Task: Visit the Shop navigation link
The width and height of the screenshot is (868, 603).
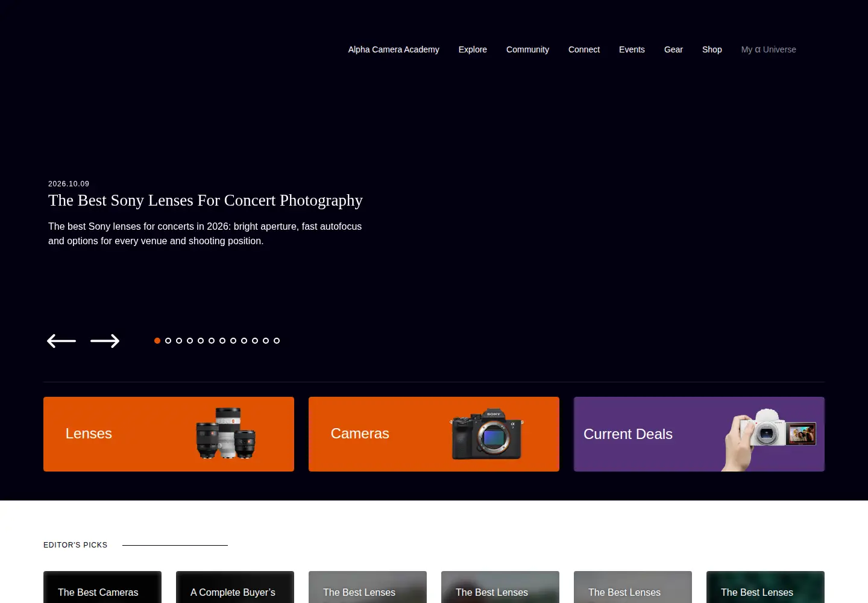Action: click(712, 49)
